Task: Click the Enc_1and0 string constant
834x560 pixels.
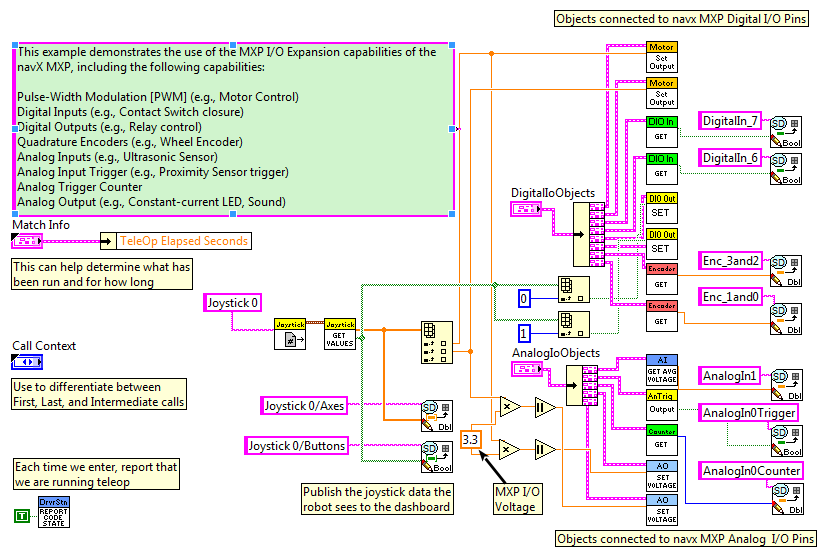Action: pyautogui.click(x=730, y=297)
